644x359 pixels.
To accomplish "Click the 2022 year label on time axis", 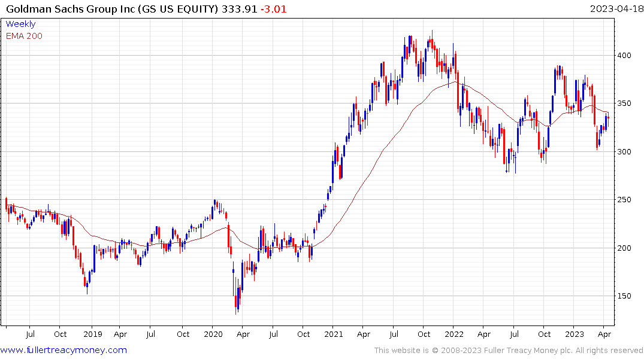I will (x=454, y=334).
